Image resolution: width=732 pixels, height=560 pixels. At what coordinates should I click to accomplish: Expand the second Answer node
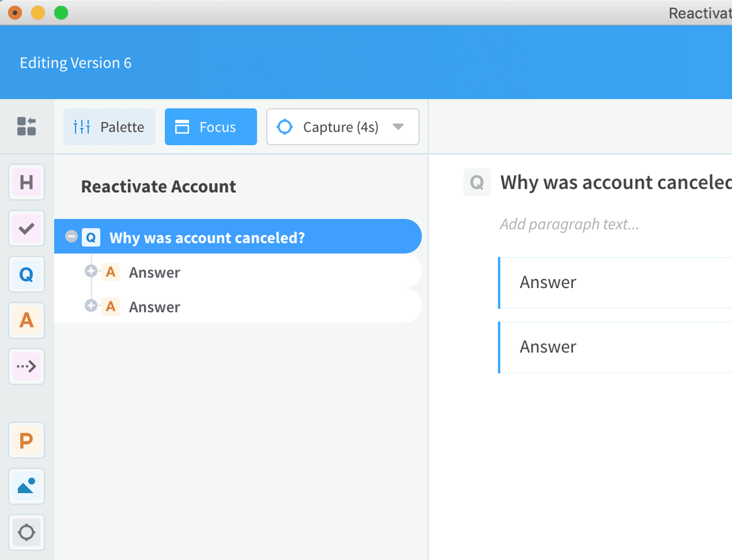pyautogui.click(x=90, y=306)
